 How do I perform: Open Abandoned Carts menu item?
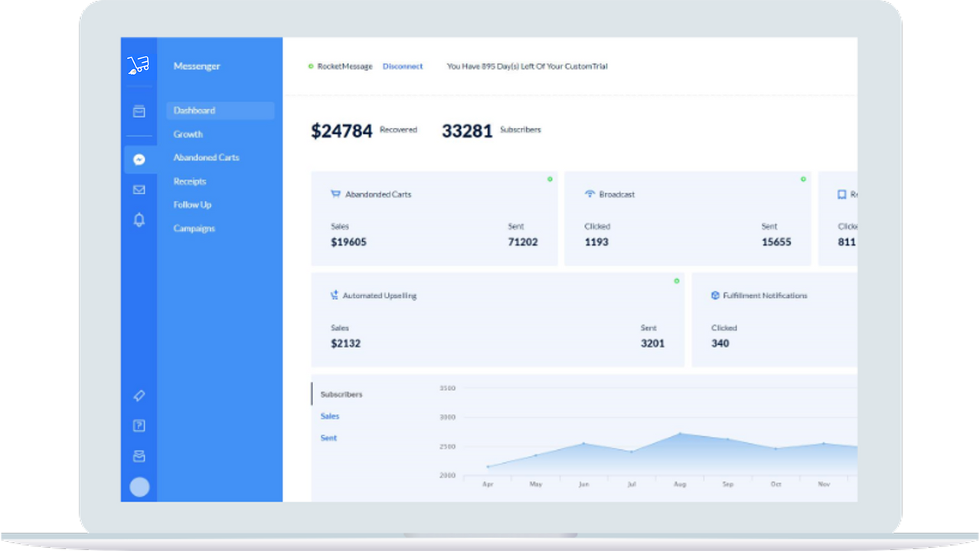(206, 158)
